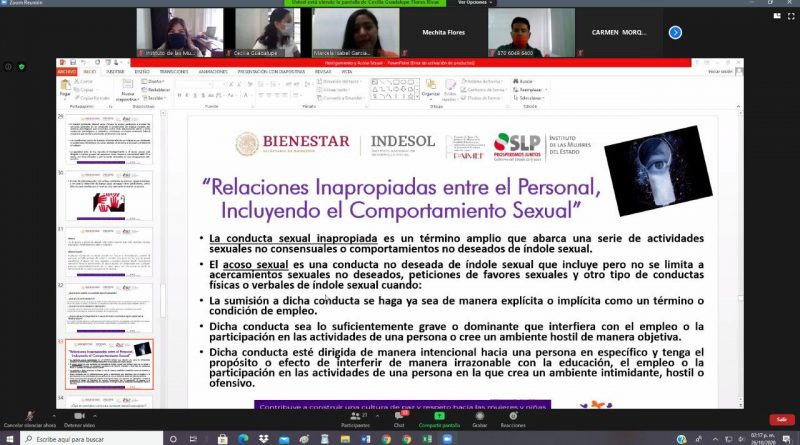This screenshot has width=800, height=445.
Task: Open the ARCHIVO tab in PowerPoint
Action: (x=66, y=72)
